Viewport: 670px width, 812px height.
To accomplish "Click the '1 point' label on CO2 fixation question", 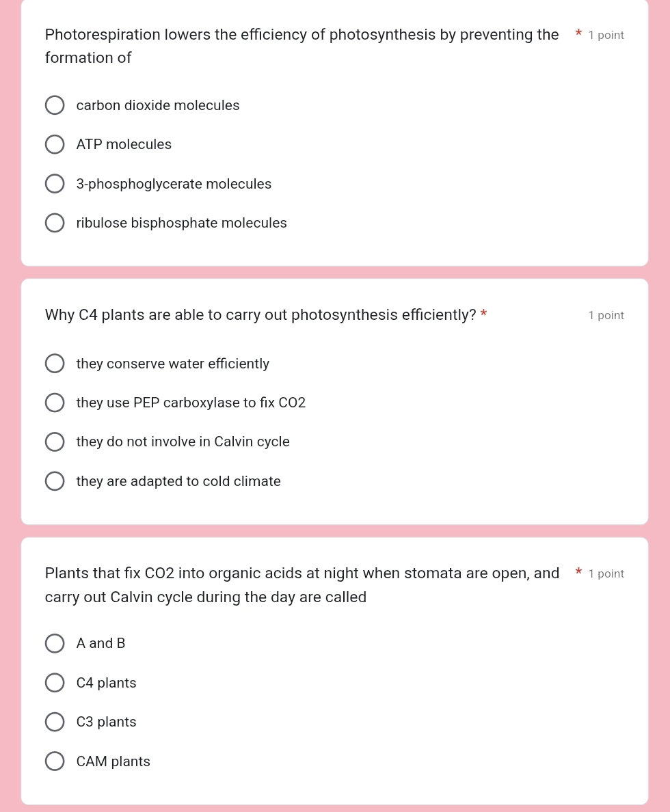I will 606,574.
